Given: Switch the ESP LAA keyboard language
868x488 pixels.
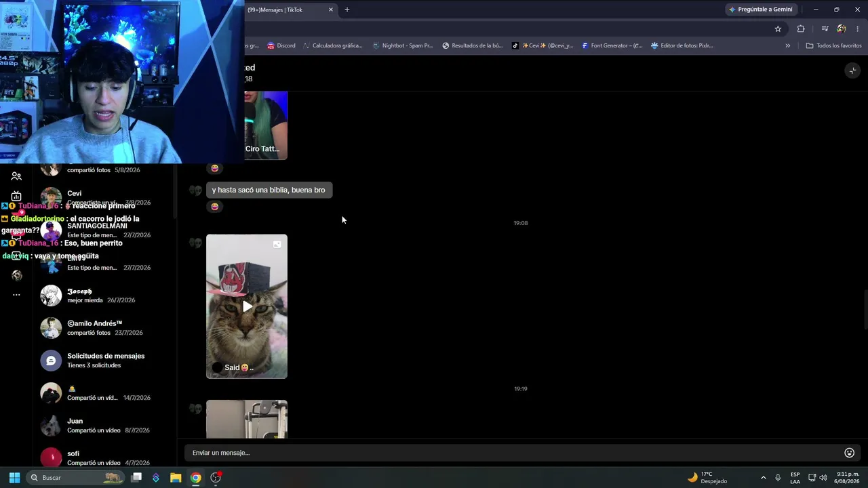Looking at the screenshot, I should [x=795, y=478].
